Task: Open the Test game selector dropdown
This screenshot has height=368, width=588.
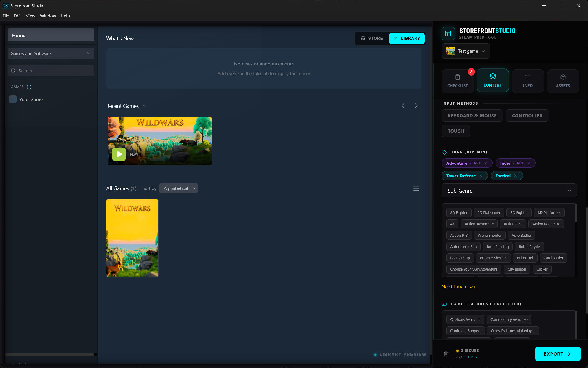Action: point(466,51)
